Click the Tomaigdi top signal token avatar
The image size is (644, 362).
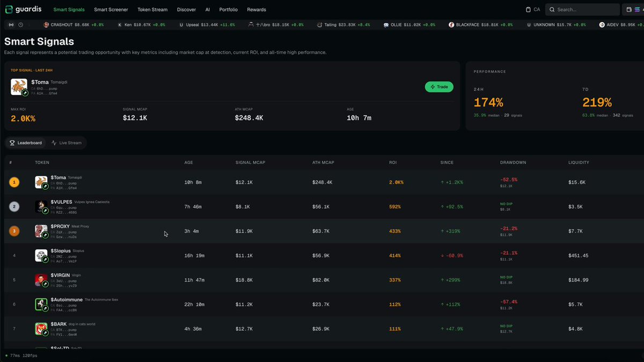[19, 87]
